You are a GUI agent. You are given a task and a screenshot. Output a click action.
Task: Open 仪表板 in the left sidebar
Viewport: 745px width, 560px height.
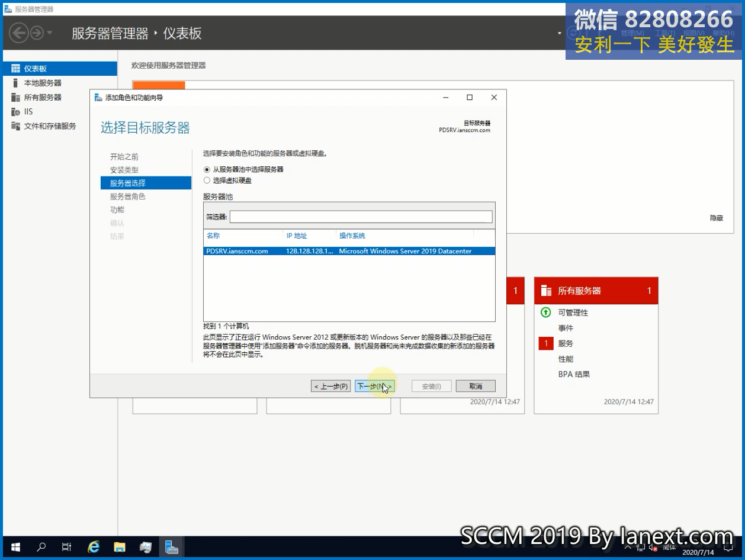coord(60,69)
